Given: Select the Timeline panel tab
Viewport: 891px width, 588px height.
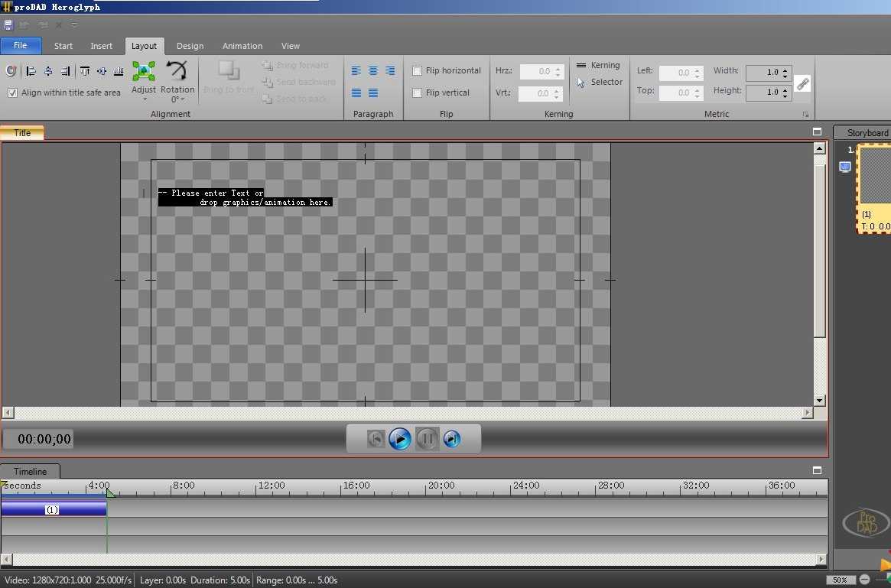Looking at the screenshot, I should [x=30, y=472].
